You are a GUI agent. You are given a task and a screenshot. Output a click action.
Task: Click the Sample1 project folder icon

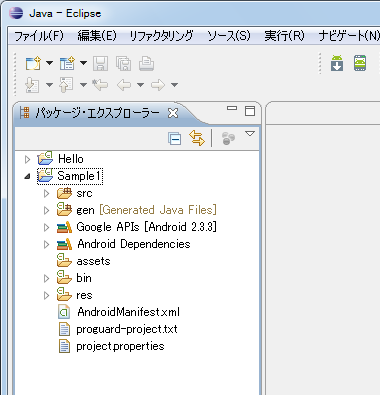45,176
